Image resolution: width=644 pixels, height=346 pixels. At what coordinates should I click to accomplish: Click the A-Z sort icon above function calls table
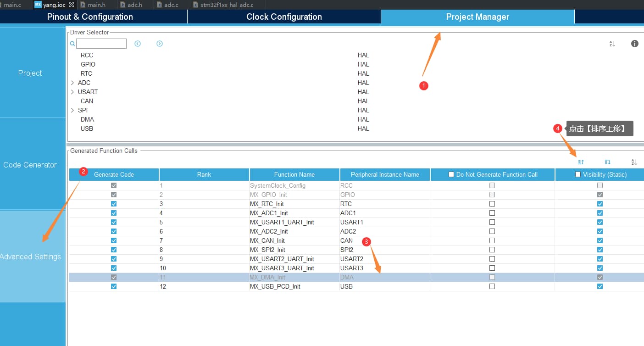point(634,162)
